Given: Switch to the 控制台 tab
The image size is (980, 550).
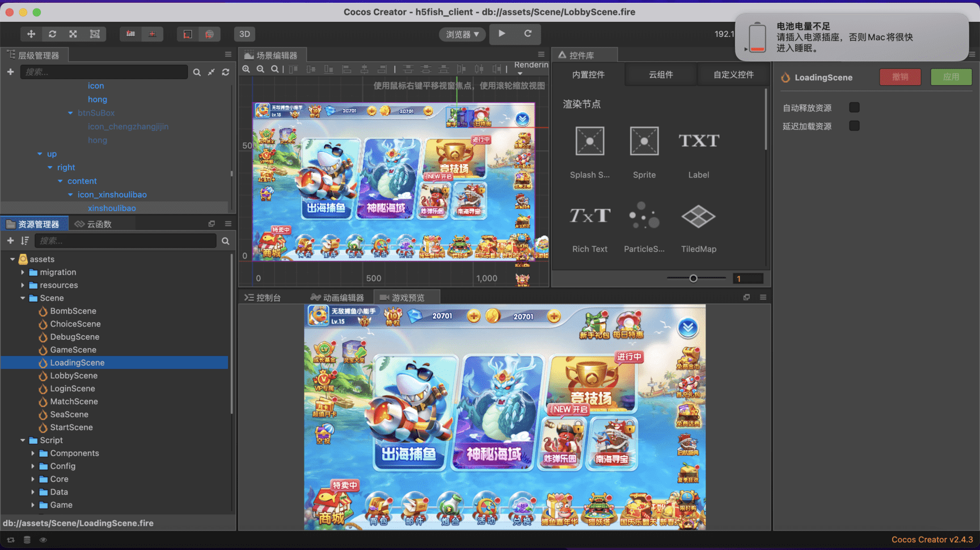Looking at the screenshot, I should 264,297.
